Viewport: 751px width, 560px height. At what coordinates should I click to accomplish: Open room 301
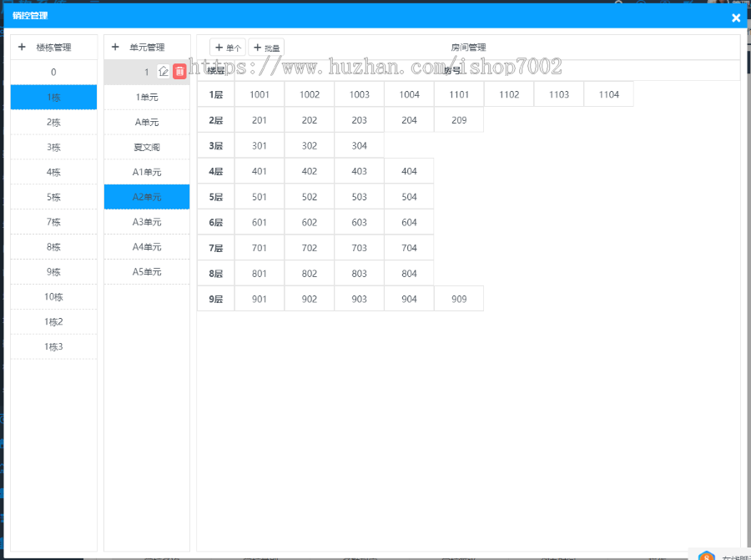pyautogui.click(x=260, y=145)
